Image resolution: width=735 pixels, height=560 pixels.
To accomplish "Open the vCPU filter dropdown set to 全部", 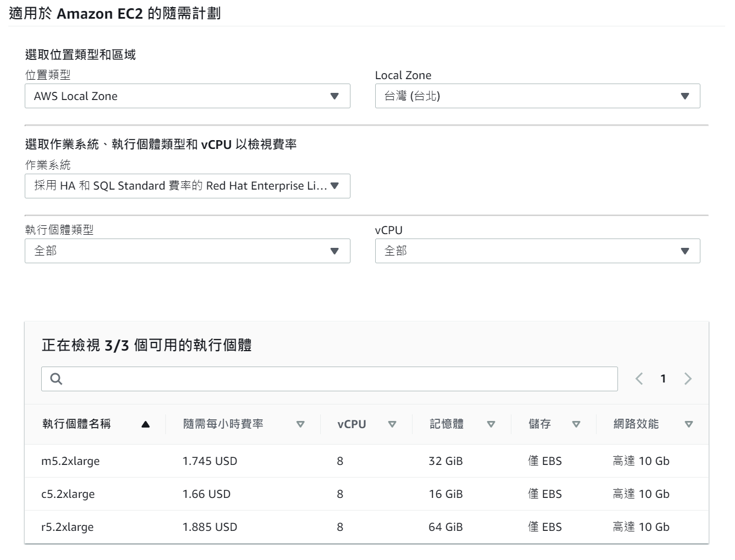I will pos(537,251).
